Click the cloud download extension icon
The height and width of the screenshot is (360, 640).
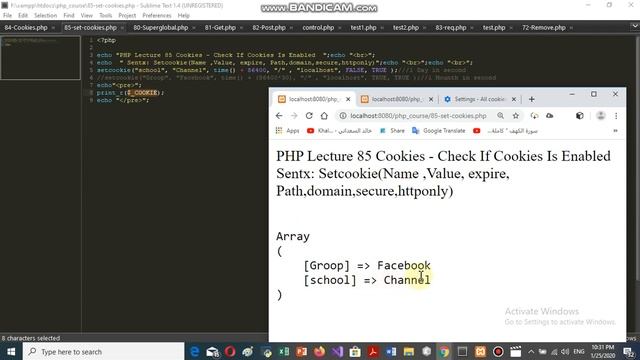pos(534,116)
